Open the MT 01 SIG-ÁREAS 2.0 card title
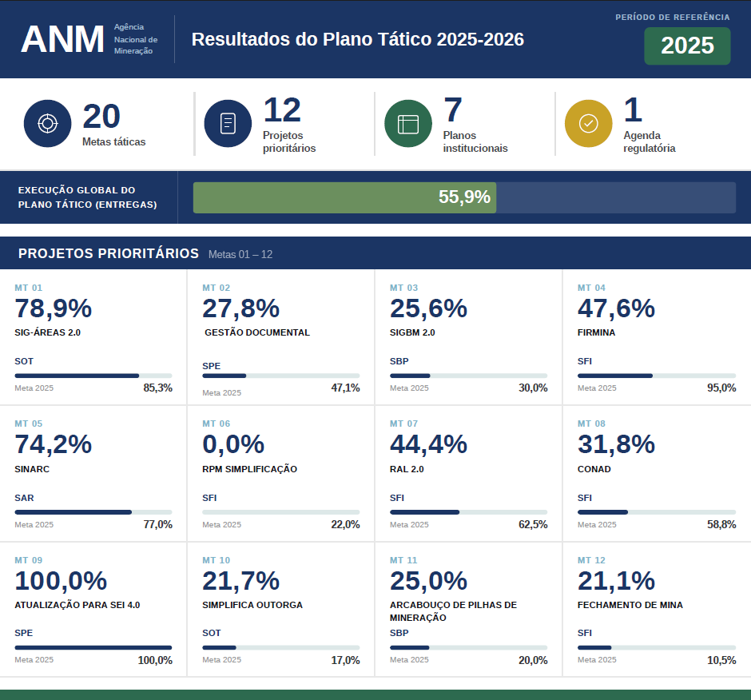 coord(47,332)
